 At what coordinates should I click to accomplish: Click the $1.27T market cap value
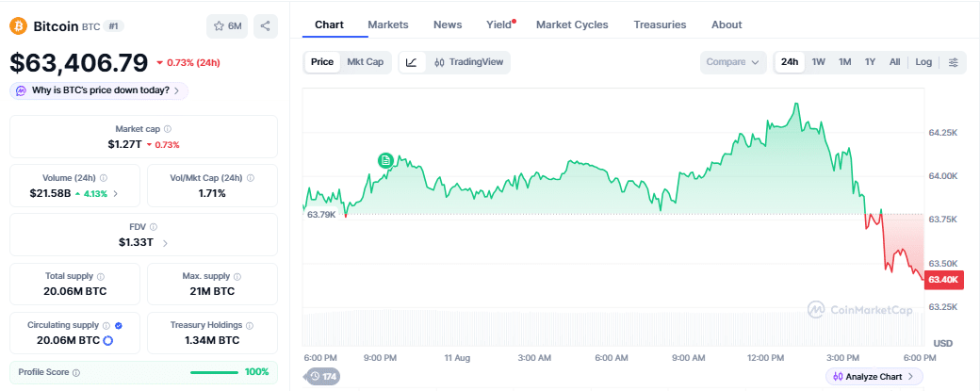point(124,144)
